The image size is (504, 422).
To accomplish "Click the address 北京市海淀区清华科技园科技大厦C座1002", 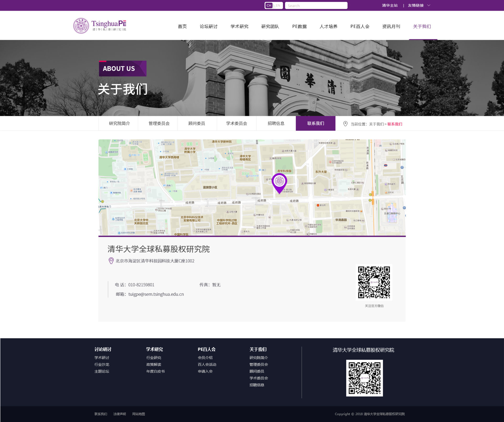I will pos(155,261).
